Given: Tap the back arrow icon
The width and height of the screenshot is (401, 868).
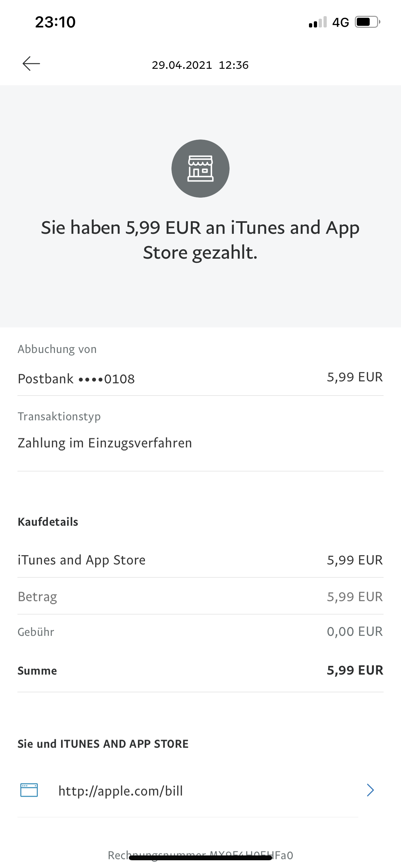Looking at the screenshot, I should click(x=31, y=64).
